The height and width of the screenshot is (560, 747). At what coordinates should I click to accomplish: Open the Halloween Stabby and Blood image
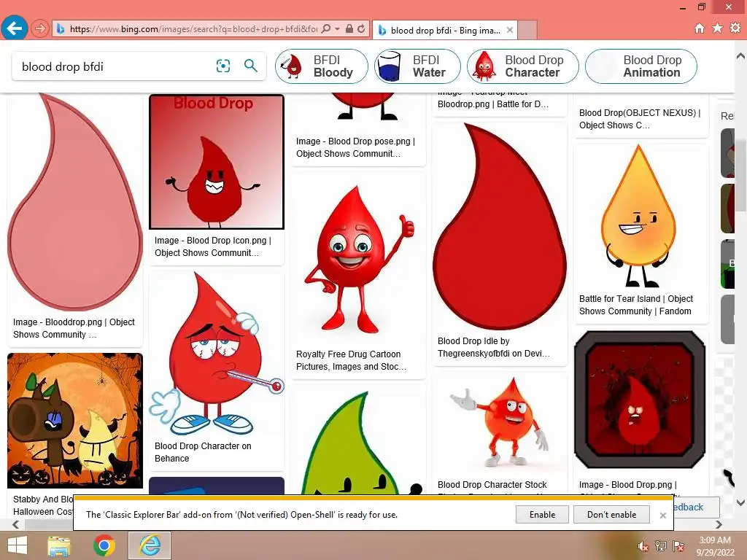click(75, 421)
